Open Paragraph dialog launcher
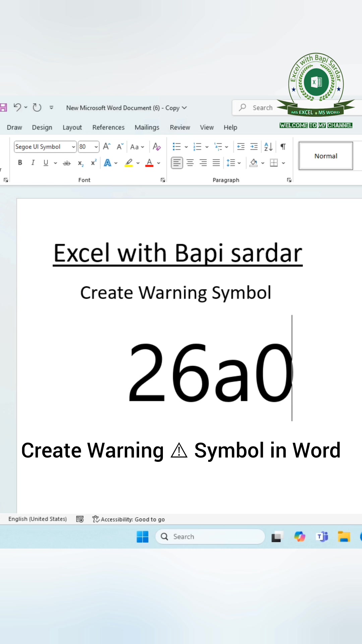Image resolution: width=362 pixels, height=644 pixels. (289, 180)
